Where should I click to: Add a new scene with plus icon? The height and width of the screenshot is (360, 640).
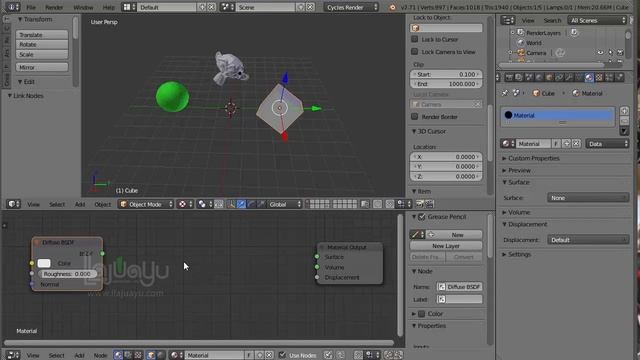(301, 7)
